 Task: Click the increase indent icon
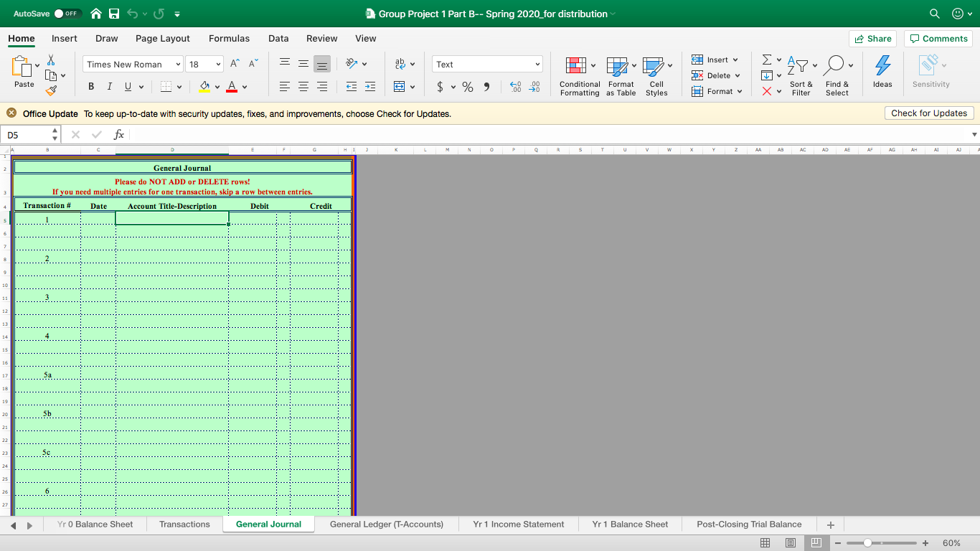(370, 87)
